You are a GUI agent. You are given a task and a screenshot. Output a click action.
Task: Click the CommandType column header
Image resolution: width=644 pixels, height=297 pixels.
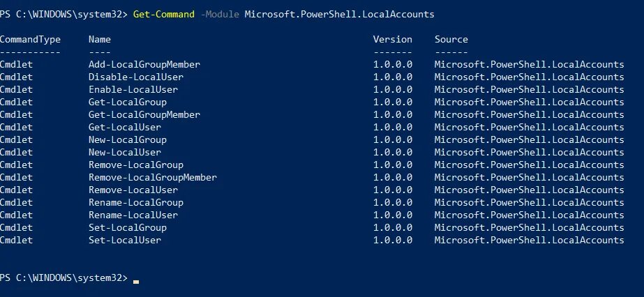(x=30, y=39)
